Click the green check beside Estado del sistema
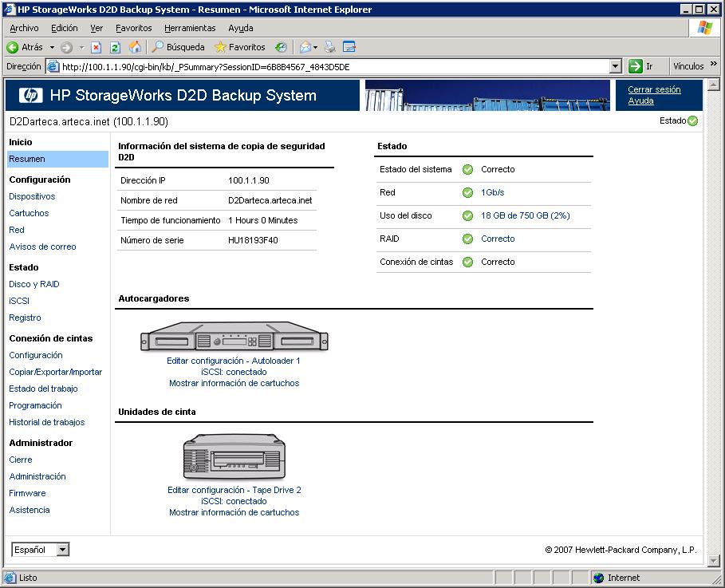 [x=468, y=169]
